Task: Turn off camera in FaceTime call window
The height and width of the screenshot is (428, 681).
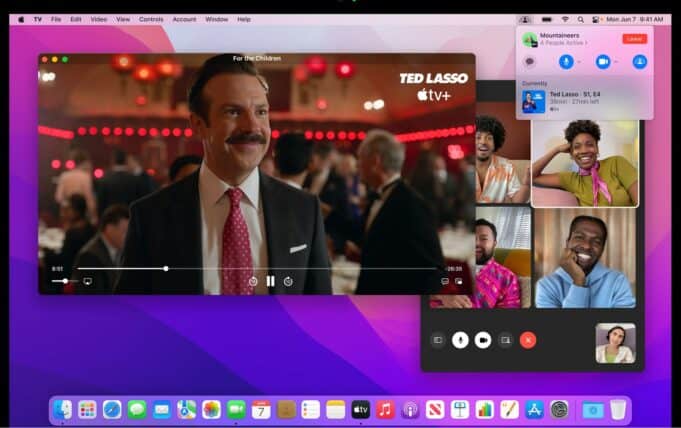Action: pyautogui.click(x=483, y=340)
